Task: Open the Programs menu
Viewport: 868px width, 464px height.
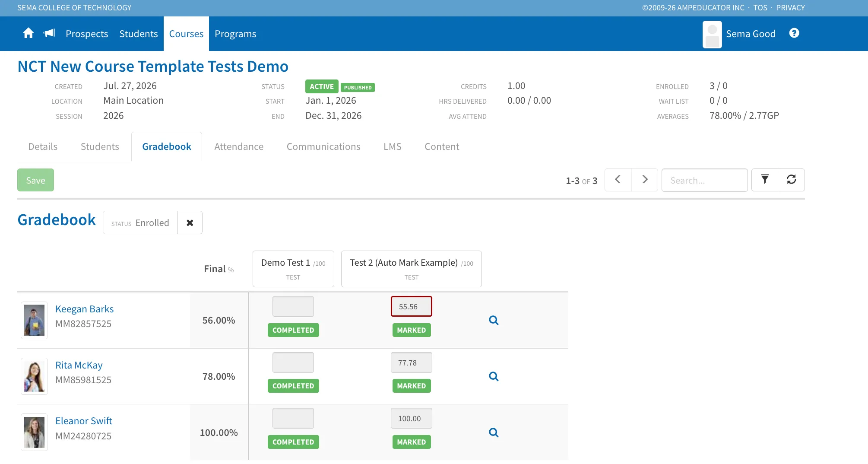Action: [235, 34]
